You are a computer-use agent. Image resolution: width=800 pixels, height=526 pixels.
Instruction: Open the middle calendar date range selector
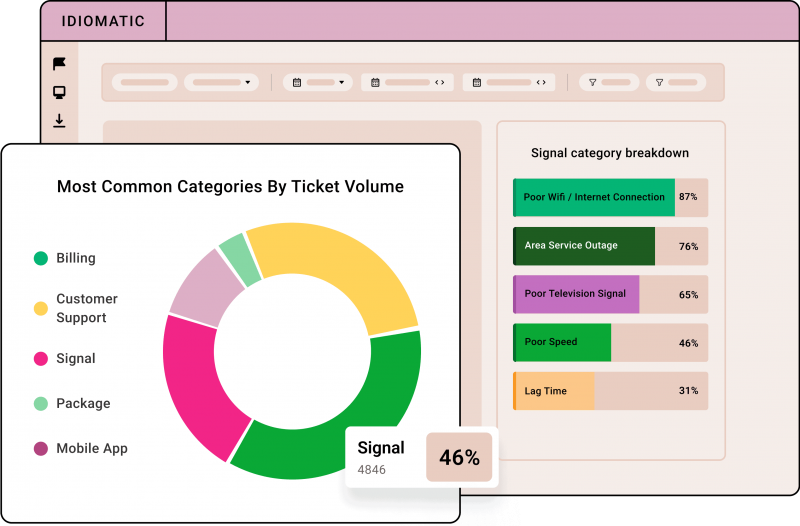coord(407,82)
